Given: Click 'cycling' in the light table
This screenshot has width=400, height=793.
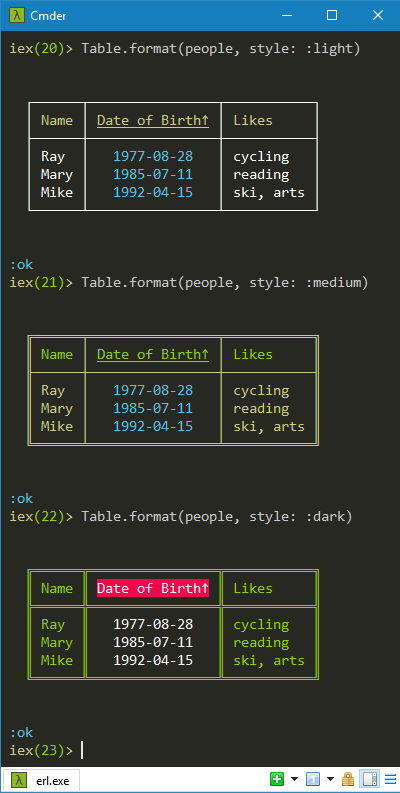Looking at the screenshot, I should point(261,157).
